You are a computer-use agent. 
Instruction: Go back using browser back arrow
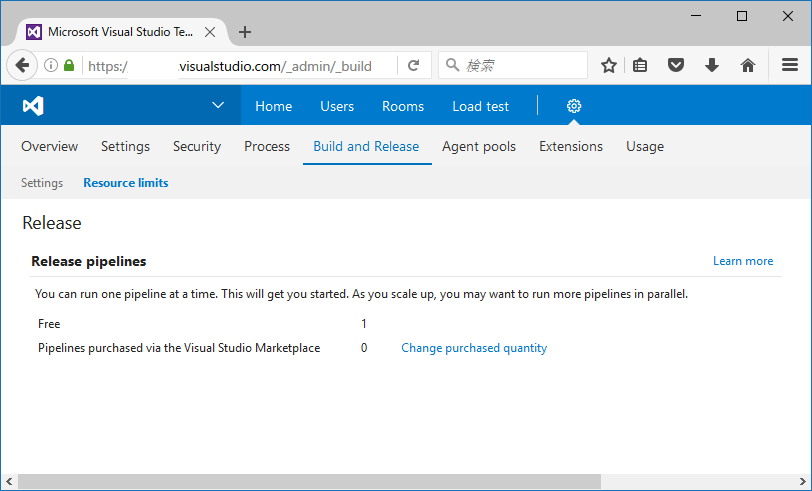pyautogui.click(x=22, y=65)
